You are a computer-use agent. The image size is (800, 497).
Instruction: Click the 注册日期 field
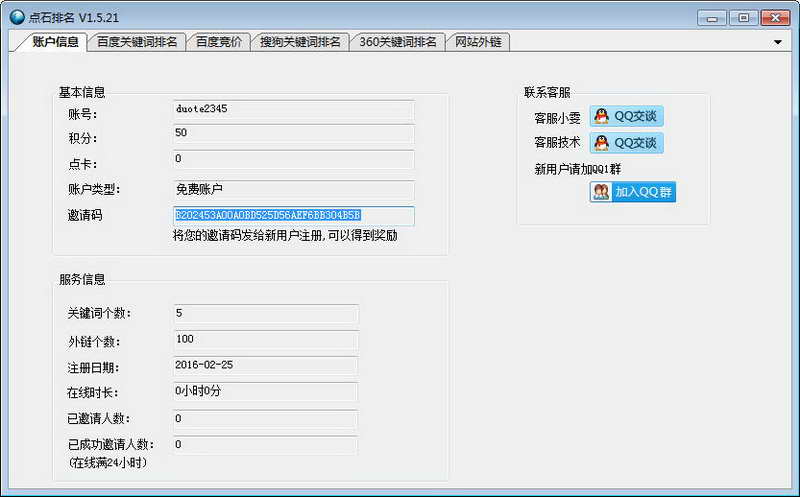click(265, 366)
